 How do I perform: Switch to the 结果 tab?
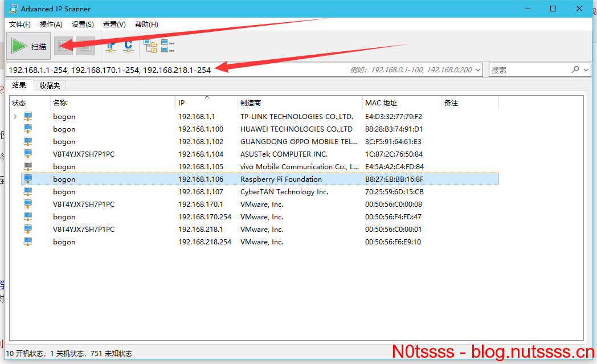19,85
